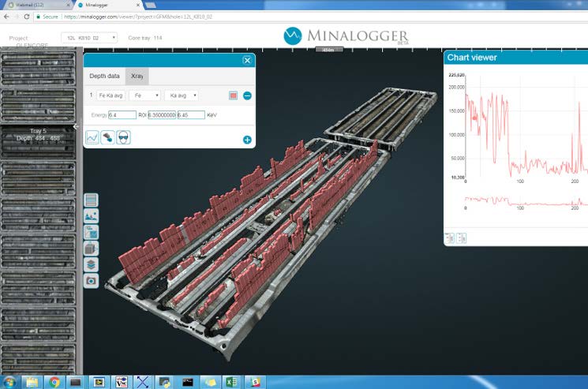This screenshot has height=389, width=588.
Task: Select the Minalogger browser tab
Action: [109, 6]
